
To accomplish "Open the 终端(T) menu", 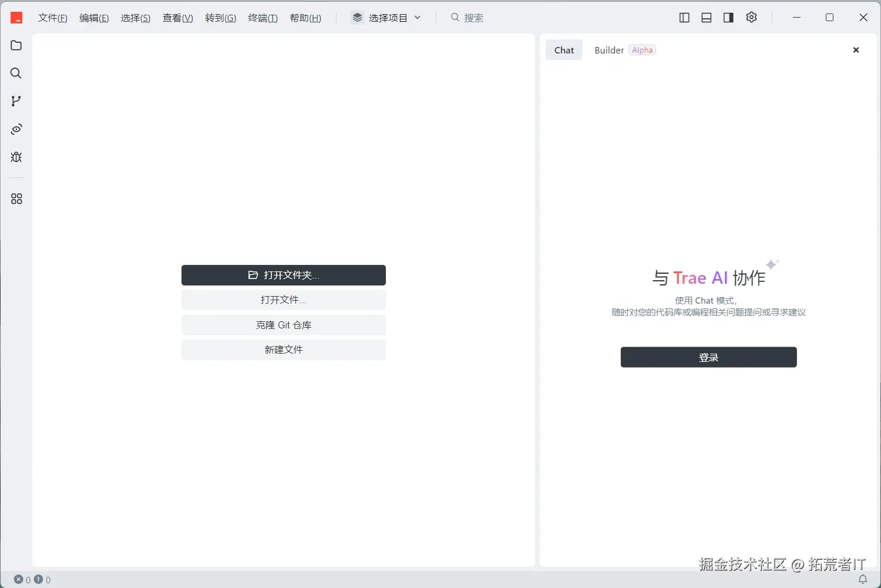I will (263, 18).
